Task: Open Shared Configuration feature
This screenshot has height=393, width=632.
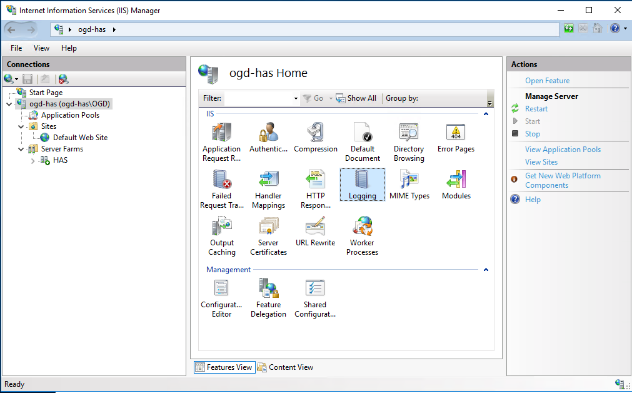Action: (315, 298)
